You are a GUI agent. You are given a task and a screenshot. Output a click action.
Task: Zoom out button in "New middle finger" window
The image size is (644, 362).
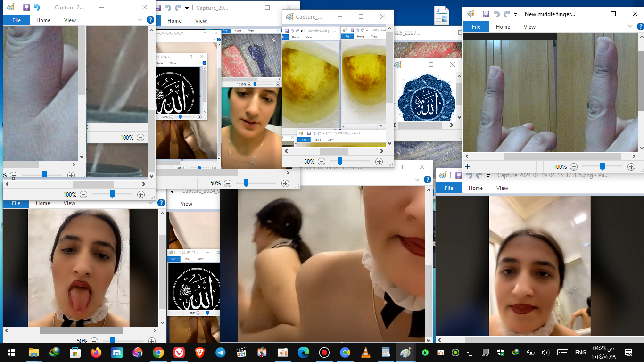coord(573,167)
